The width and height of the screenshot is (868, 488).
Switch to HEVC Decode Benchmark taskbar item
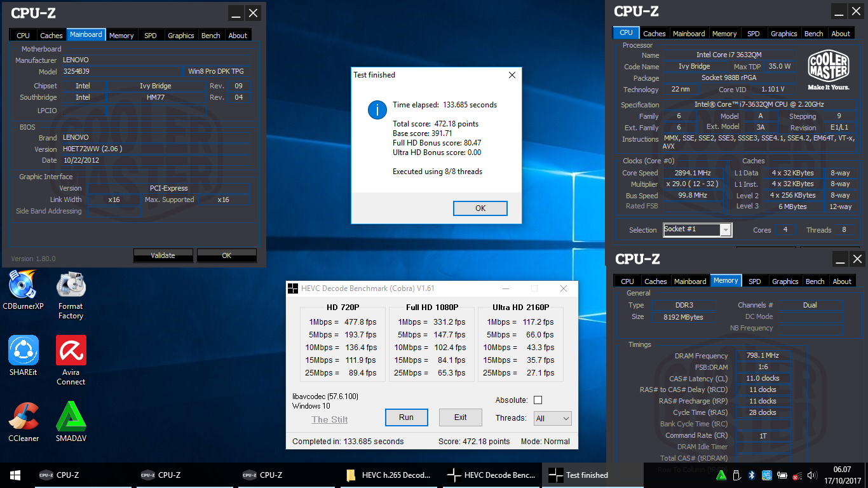491,475
